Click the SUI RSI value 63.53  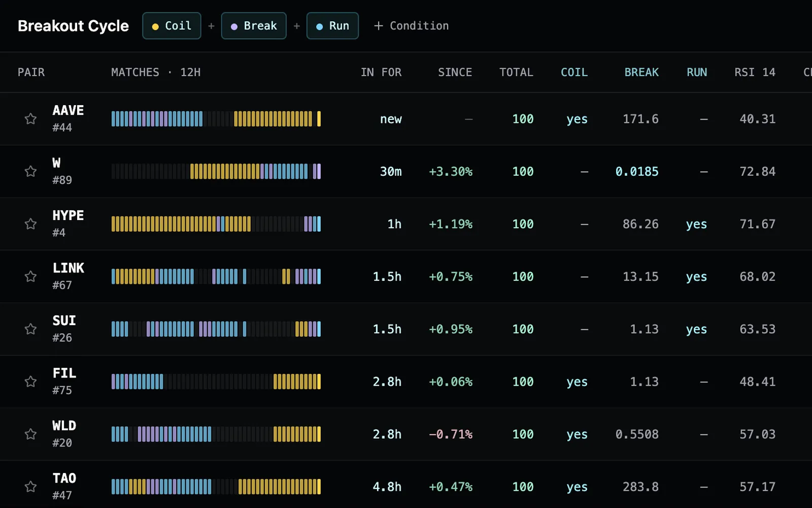[757, 329]
